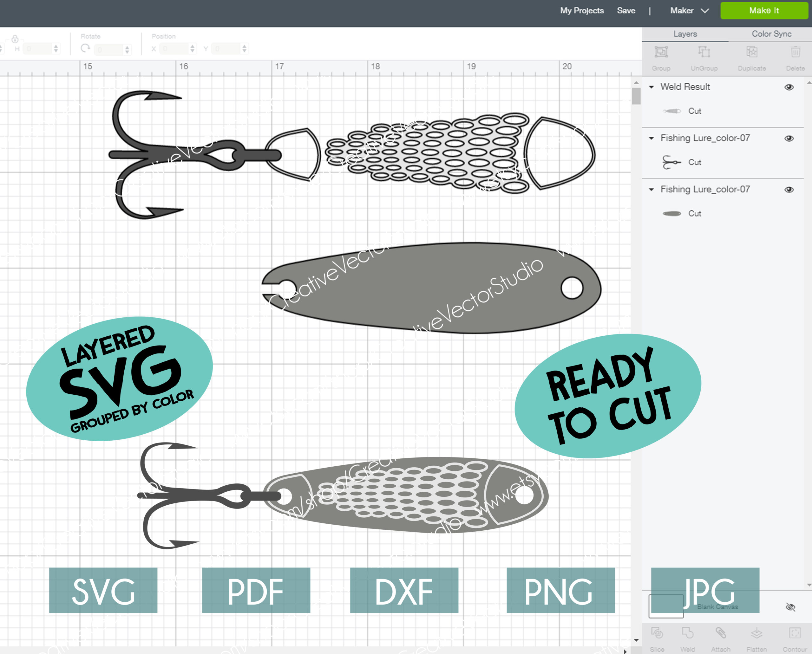This screenshot has width=812, height=654.
Task: Click the Duplicate icon
Action: coord(752,52)
